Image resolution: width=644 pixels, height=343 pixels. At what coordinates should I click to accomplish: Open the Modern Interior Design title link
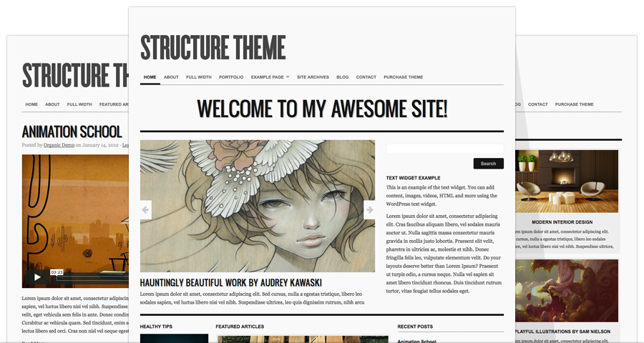(x=562, y=222)
